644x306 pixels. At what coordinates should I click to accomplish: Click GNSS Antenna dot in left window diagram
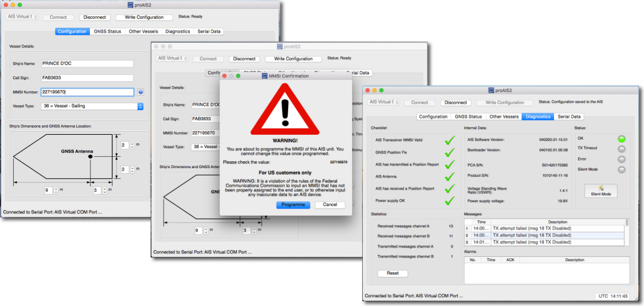point(91,157)
